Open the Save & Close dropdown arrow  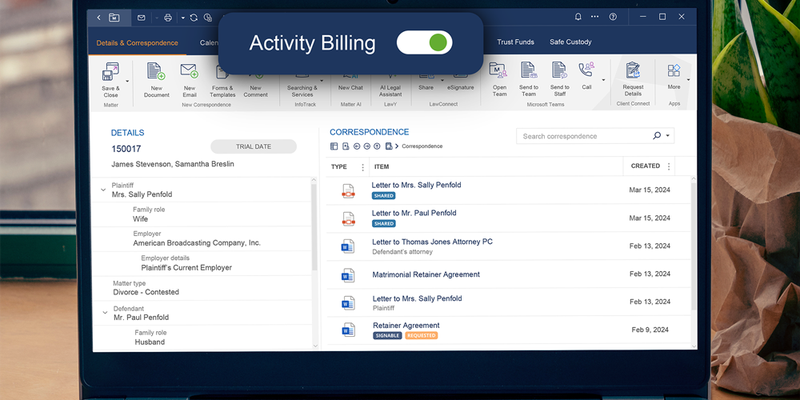(x=127, y=81)
